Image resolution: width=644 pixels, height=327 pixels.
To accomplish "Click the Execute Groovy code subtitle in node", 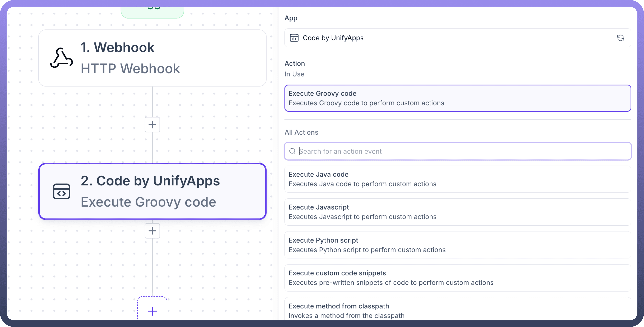I will (x=148, y=202).
